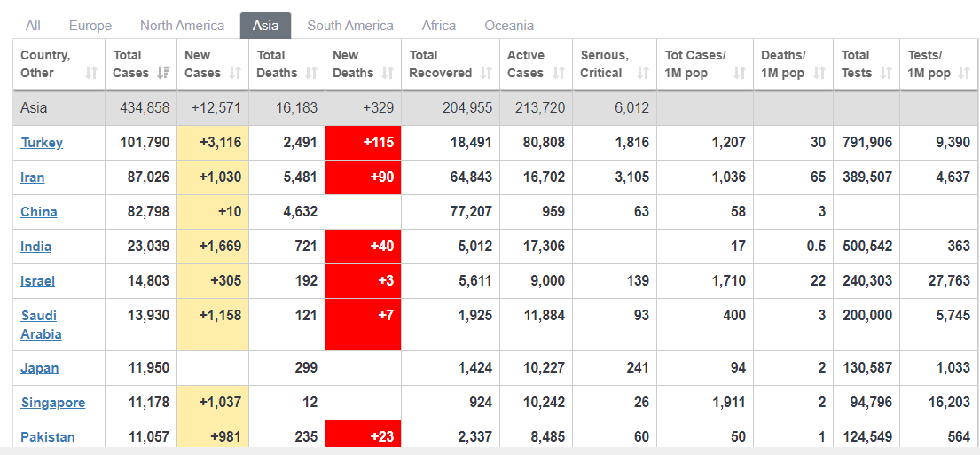Open the Iran country link
The height and width of the screenshot is (455, 980).
pos(33,177)
